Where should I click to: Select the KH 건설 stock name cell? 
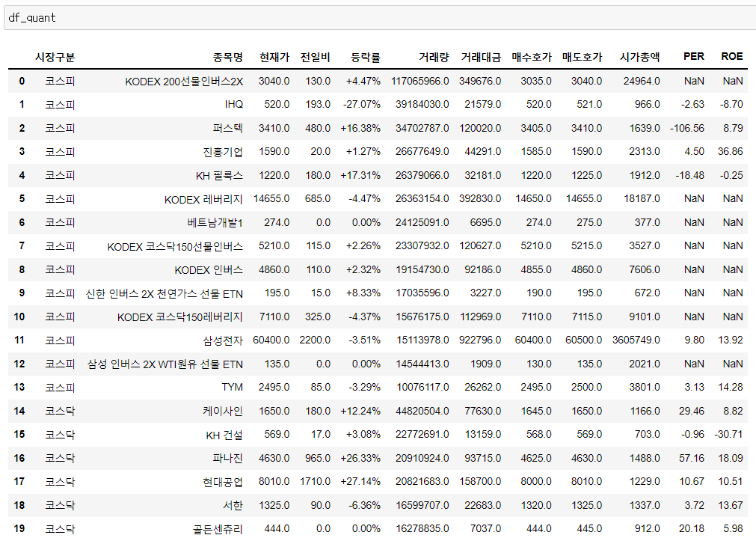tap(224, 435)
